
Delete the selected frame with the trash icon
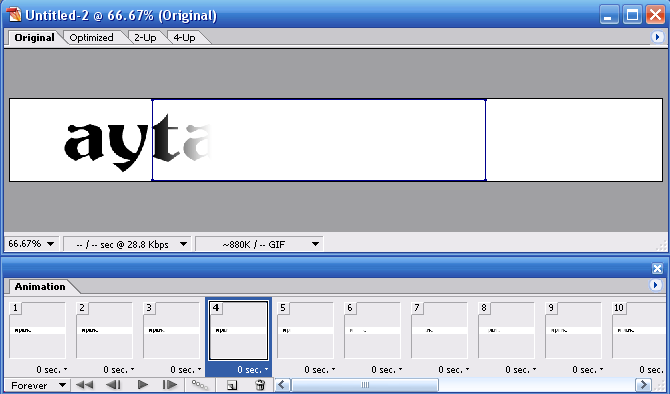click(260, 385)
